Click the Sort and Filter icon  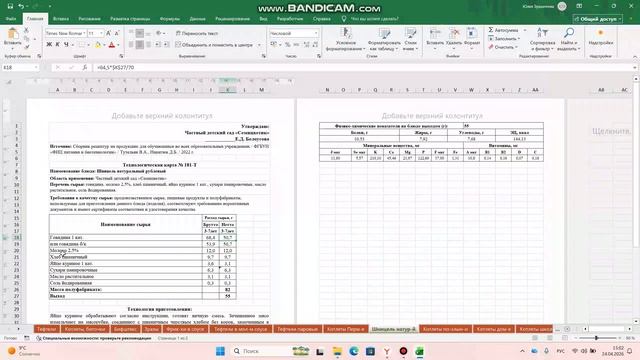point(542,33)
